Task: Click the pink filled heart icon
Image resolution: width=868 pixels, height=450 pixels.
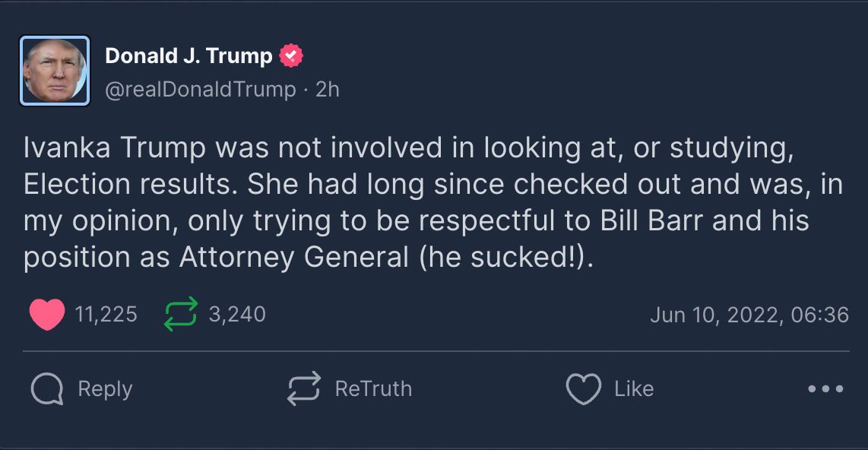Action: (47, 315)
